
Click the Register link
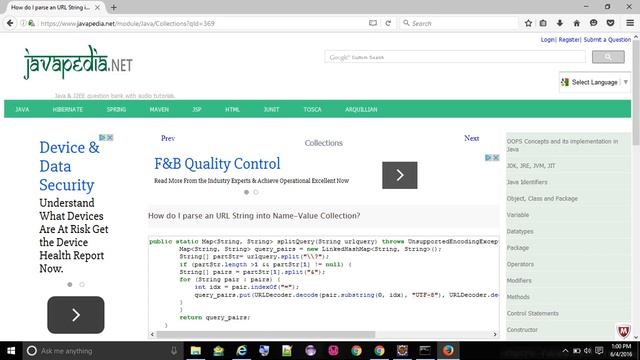click(569, 40)
